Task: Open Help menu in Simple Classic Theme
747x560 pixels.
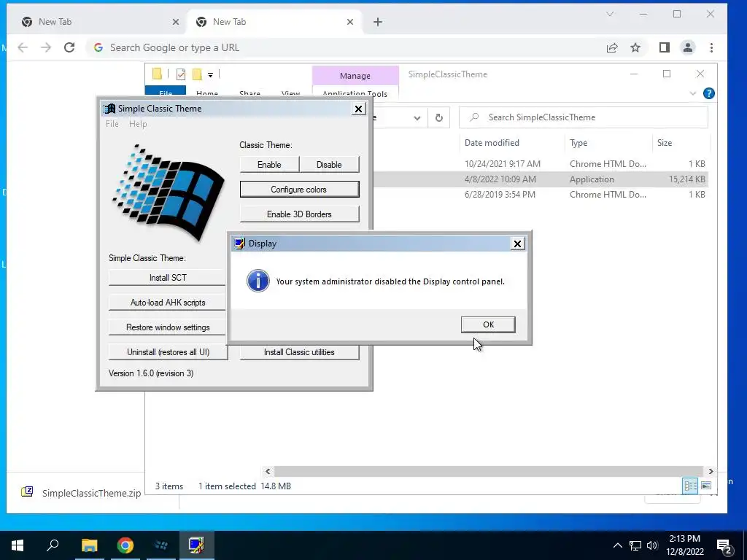Action: point(138,124)
